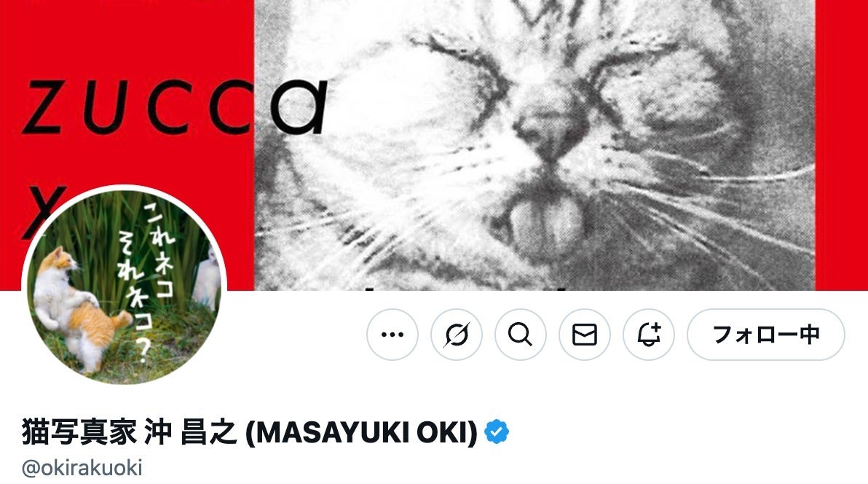This screenshot has width=868, height=484.
Task: Toggle post notifications with bell icon
Action: [x=649, y=335]
